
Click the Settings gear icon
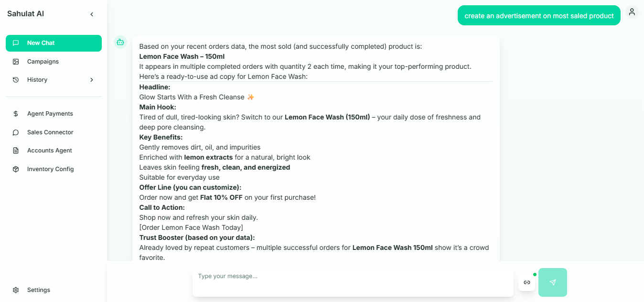(16, 290)
